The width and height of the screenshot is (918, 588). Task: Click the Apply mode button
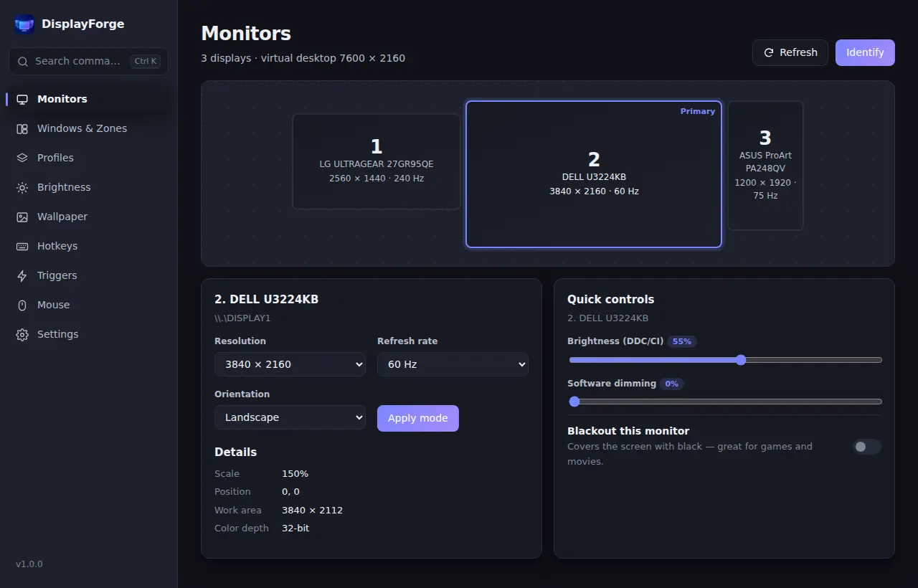tap(418, 418)
